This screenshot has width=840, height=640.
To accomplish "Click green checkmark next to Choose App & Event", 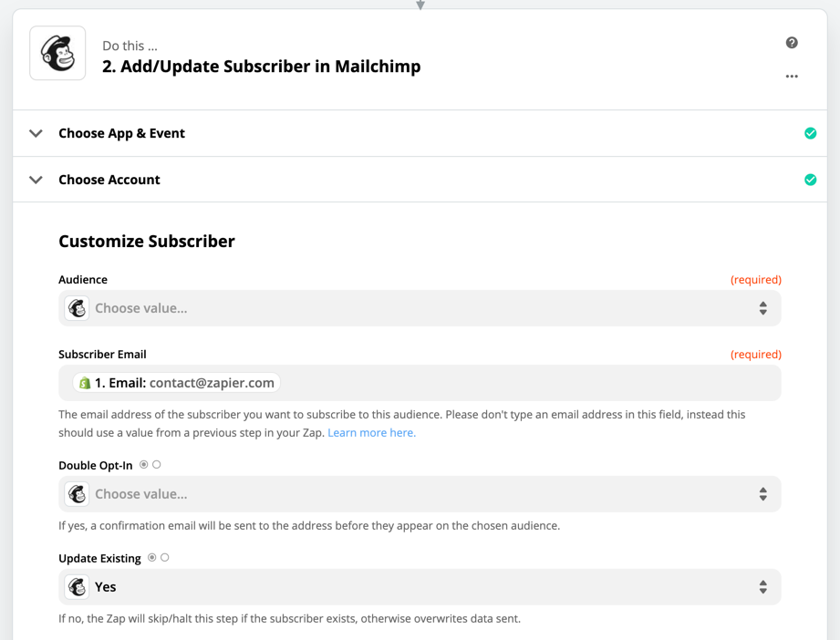I will tap(810, 133).
